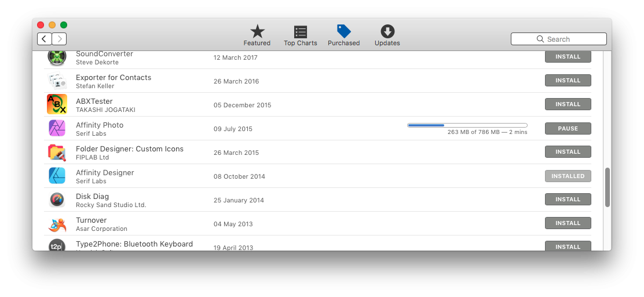Screen dimensions: 644x297
Task: Click the Exporter for Contacts icon
Action: 57,81
